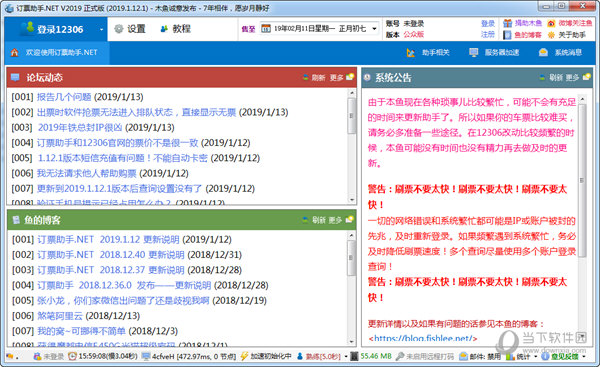600x367 pixels.
Task: Click the calendar icon in date selector
Action: coord(266,29)
